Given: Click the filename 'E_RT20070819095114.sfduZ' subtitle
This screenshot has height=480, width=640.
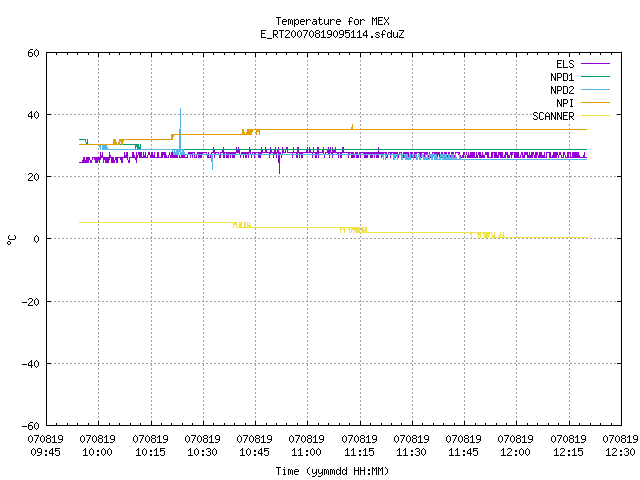Looking at the screenshot, I should tap(332, 34).
